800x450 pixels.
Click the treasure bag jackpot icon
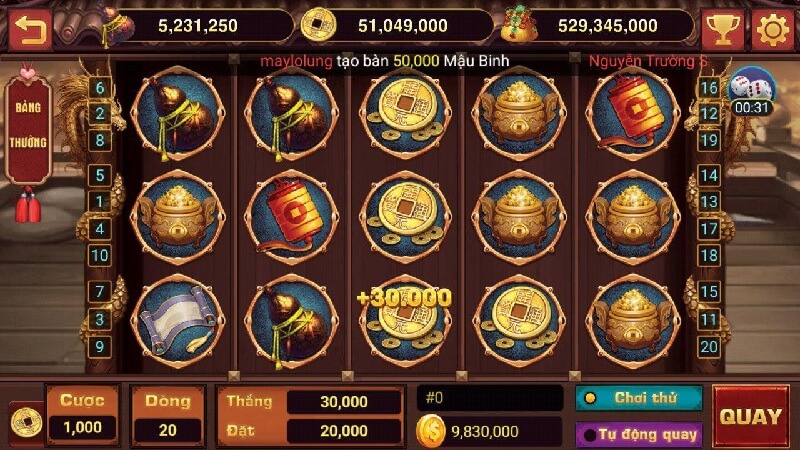(517, 24)
